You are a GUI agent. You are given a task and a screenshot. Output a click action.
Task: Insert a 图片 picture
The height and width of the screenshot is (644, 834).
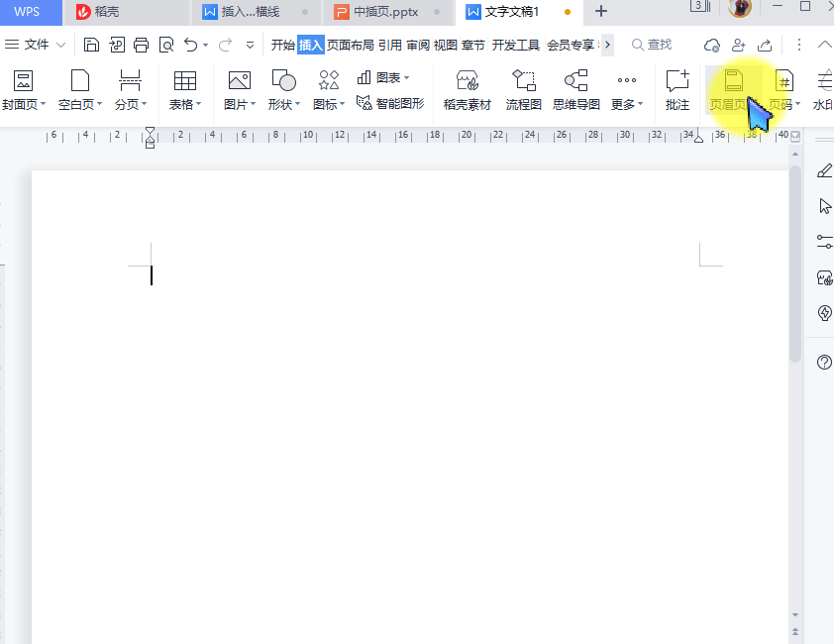click(240, 90)
